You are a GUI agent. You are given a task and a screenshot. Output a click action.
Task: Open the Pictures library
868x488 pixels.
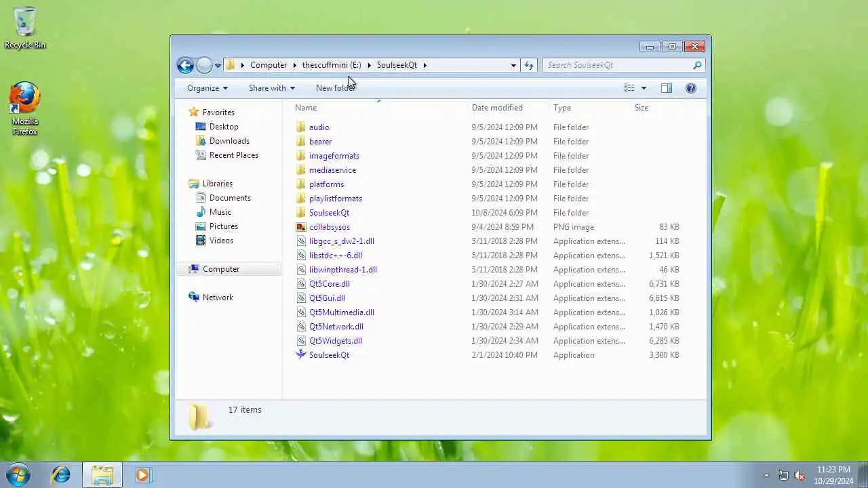(x=224, y=226)
